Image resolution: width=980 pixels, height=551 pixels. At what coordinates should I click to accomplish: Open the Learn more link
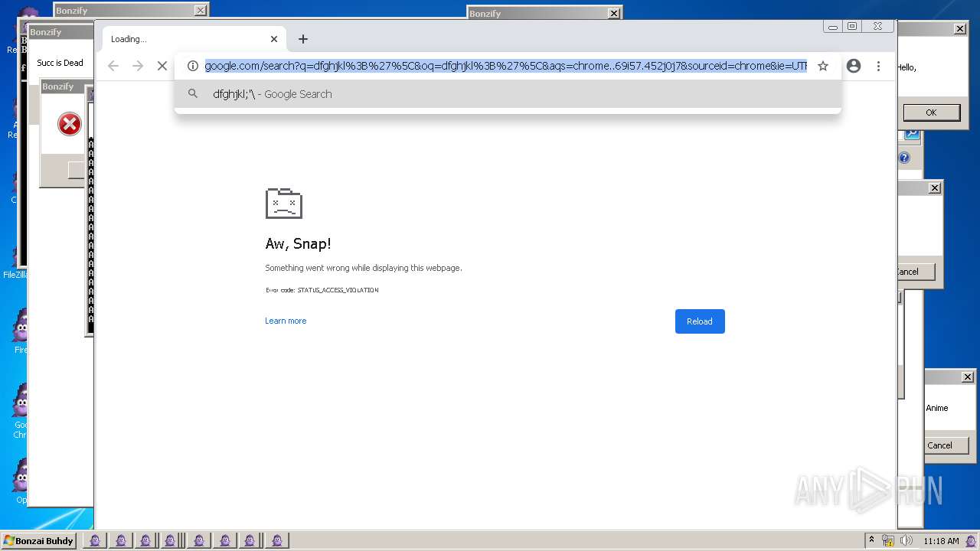click(x=286, y=321)
